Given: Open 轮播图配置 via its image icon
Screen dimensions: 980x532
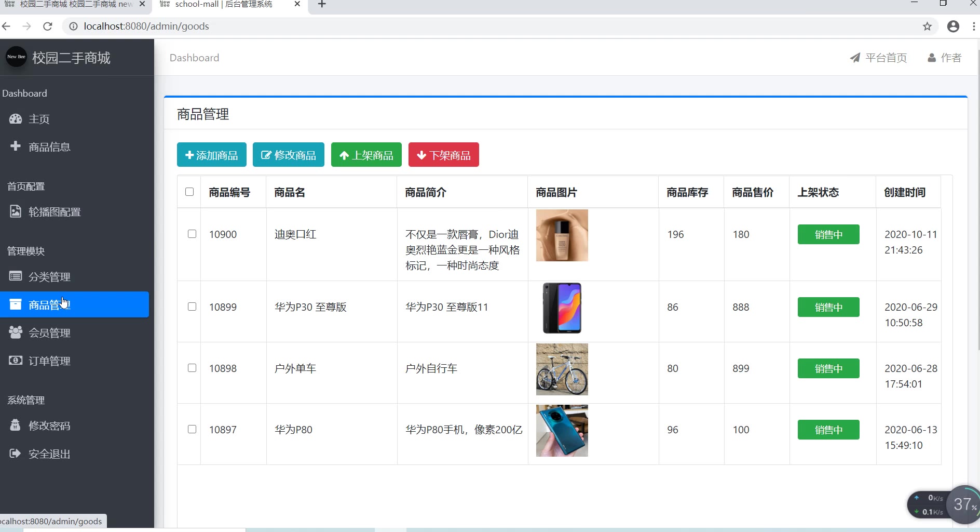Looking at the screenshot, I should coord(16,211).
